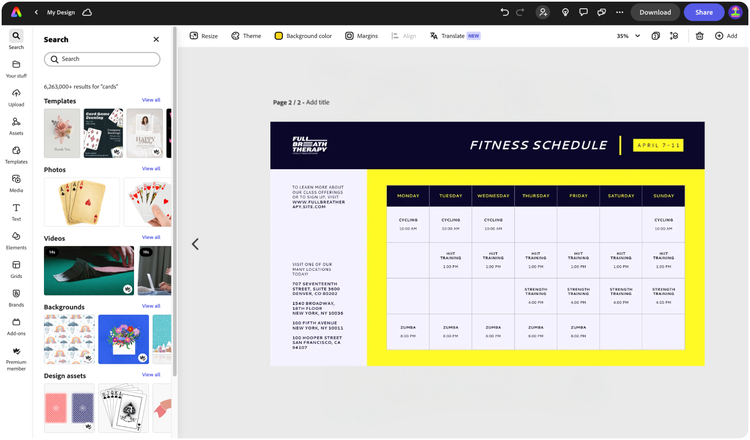The image size is (750, 440).
Task: Select the Text tool in sidebar
Action: (x=16, y=212)
